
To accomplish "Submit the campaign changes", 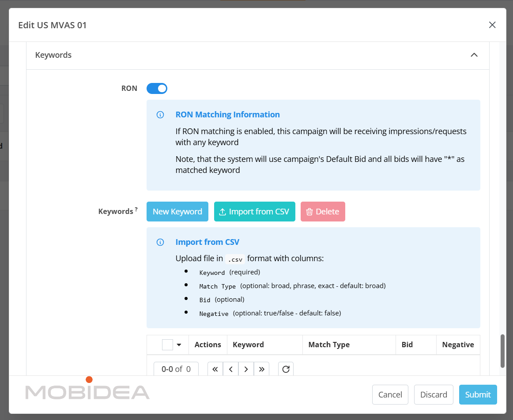I will pos(478,395).
